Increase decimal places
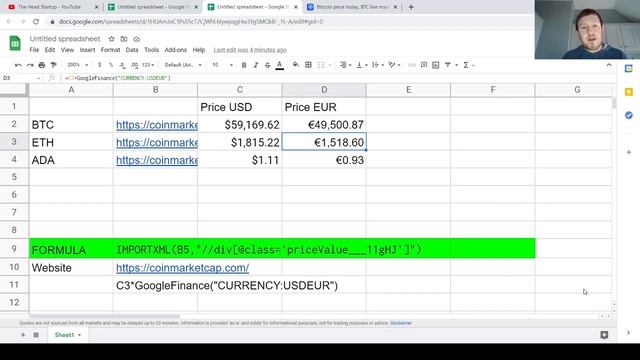This screenshot has width=640, height=360. [134, 65]
